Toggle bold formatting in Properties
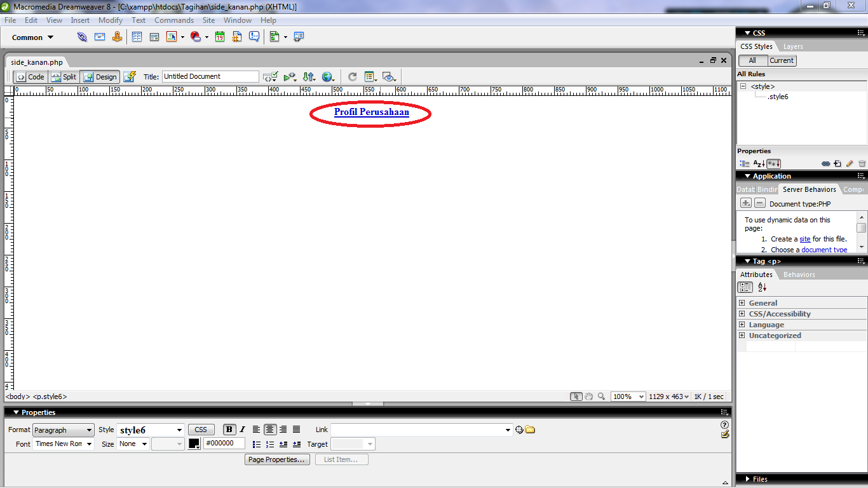The image size is (868, 488). coord(229,430)
